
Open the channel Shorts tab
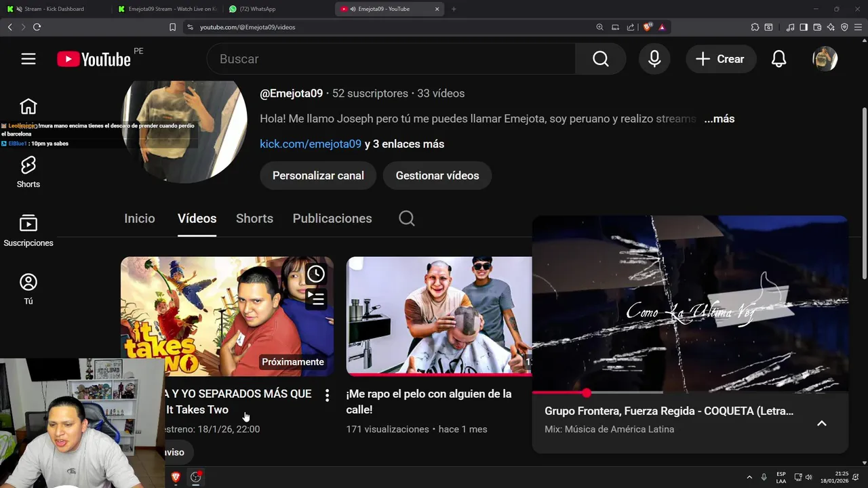click(x=254, y=218)
